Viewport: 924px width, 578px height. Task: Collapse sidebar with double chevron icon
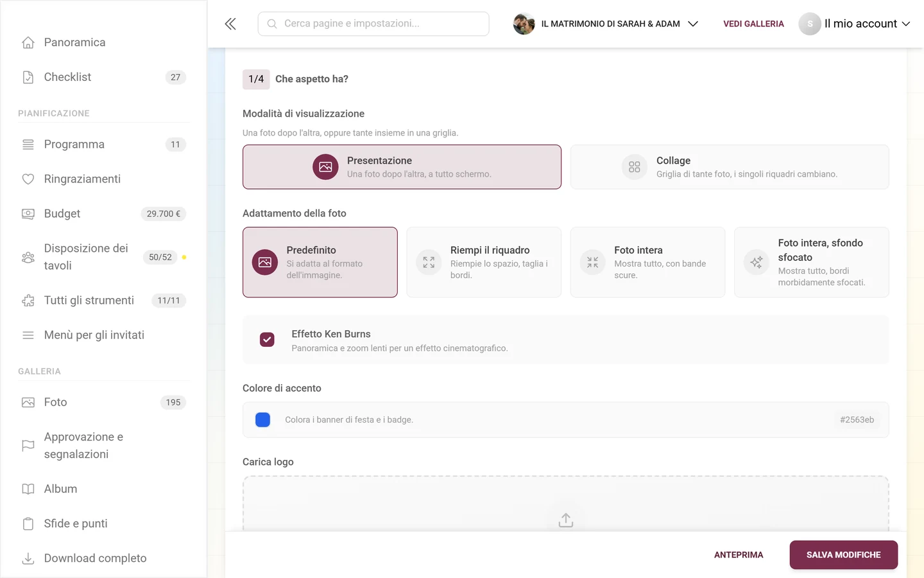230,24
